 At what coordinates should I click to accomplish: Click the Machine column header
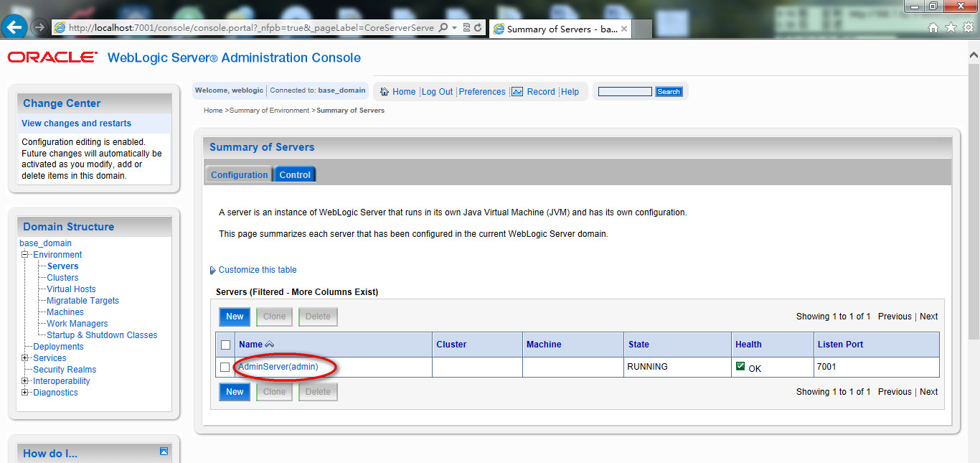[544, 345]
